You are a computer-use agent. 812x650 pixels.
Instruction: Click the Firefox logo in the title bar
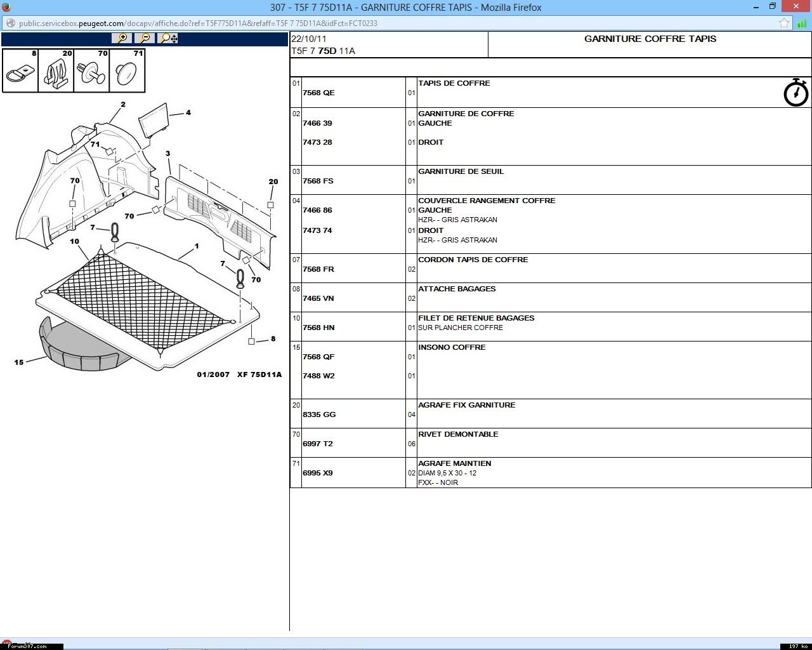[6, 7]
